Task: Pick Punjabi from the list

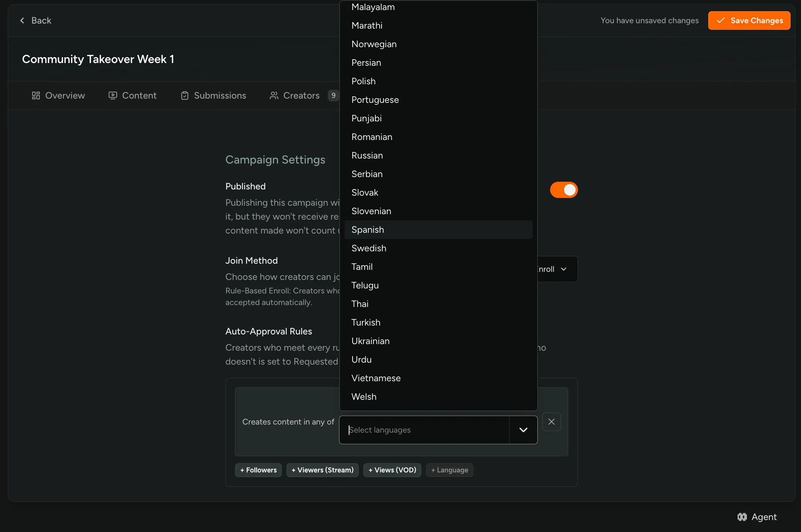Action: 438,118
